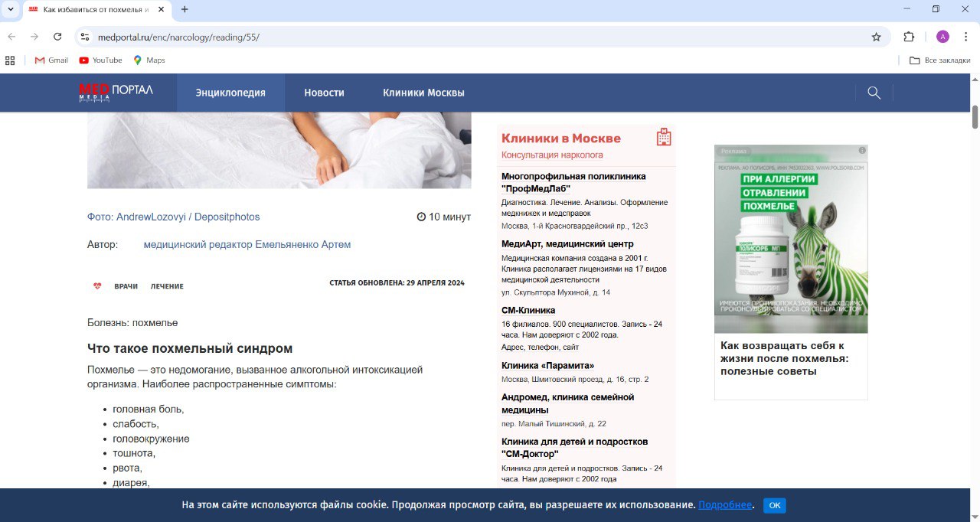This screenshot has height=522, width=980.
Task: Click the heart icon beside Врачи
Action: point(97,286)
